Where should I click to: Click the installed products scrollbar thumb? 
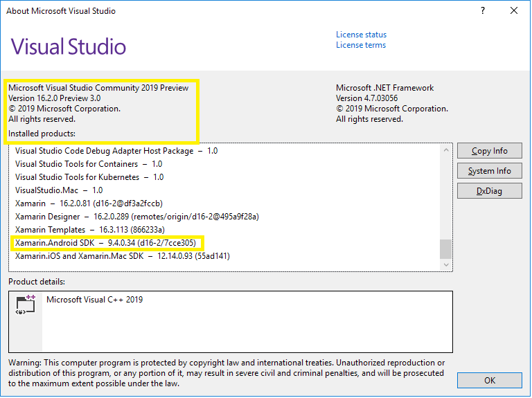pos(446,248)
